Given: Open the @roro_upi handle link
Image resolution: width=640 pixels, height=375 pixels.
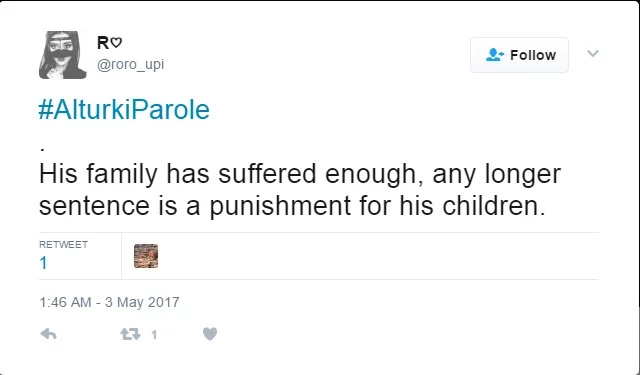Looking at the screenshot, I should tap(131, 64).
